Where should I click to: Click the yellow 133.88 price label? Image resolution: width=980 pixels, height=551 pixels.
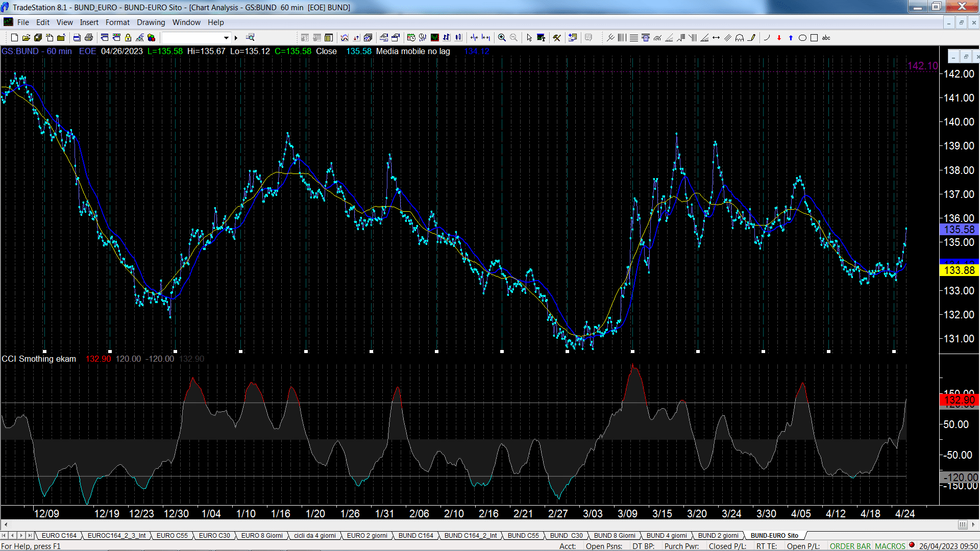pyautogui.click(x=959, y=270)
